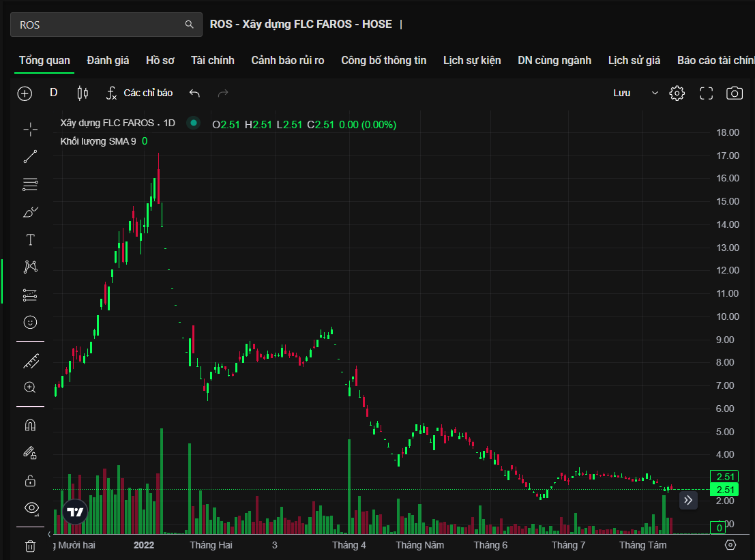Take a chart snapshot with camera icon

click(x=734, y=93)
